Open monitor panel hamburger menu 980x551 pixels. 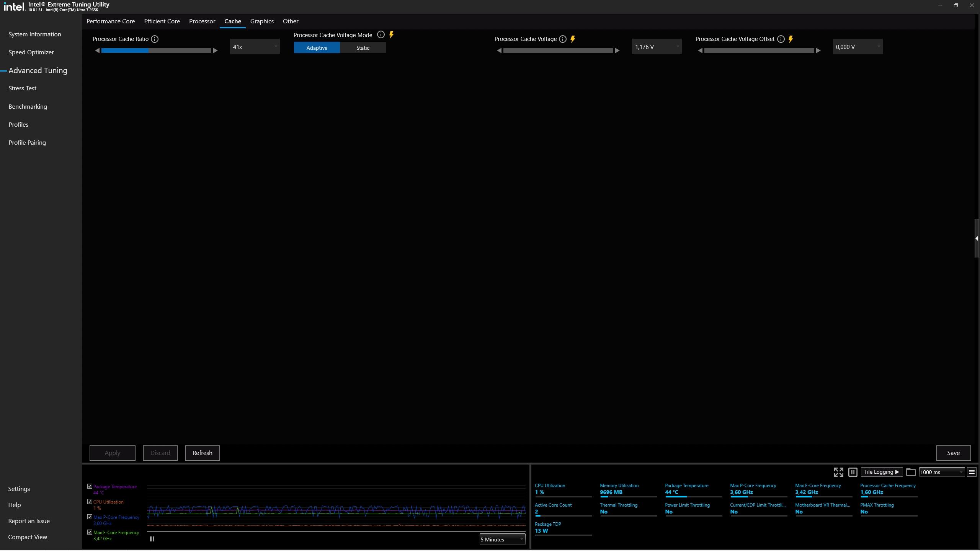pos(971,472)
